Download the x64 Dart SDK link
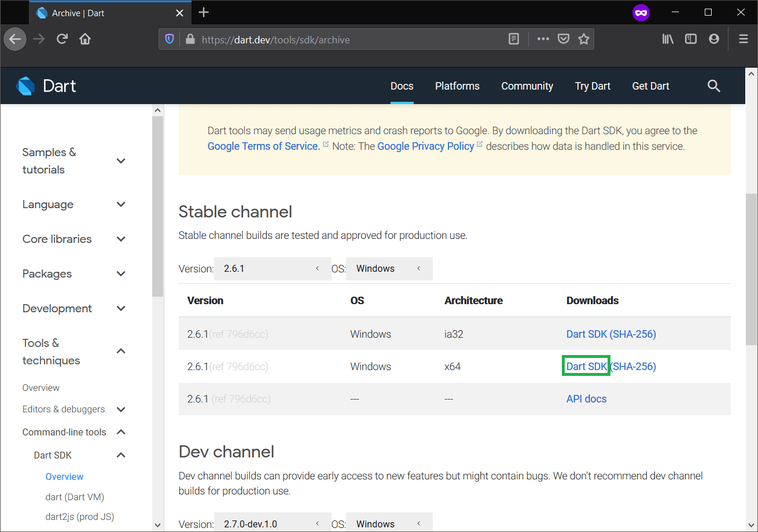Image resolution: width=758 pixels, height=532 pixels. click(x=586, y=365)
